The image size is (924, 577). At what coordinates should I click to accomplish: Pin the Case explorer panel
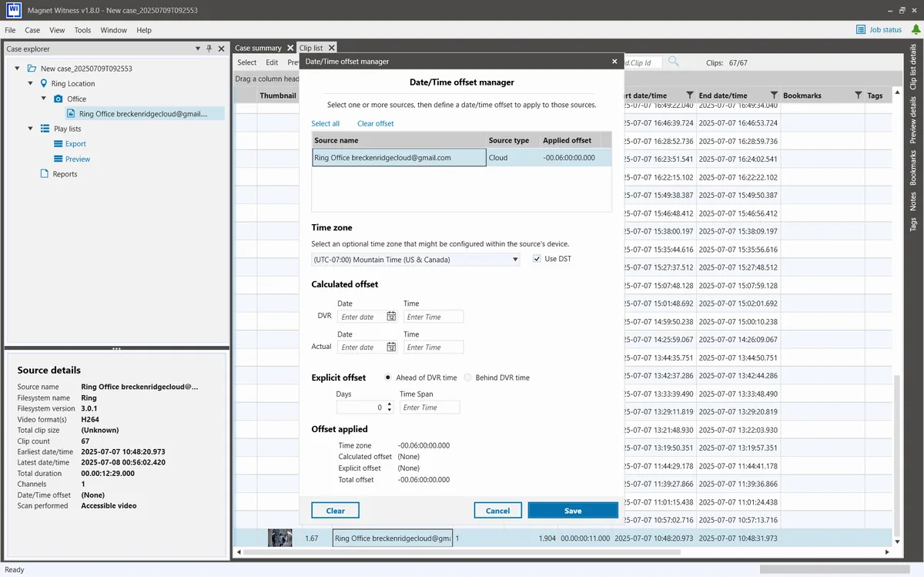[209, 49]
